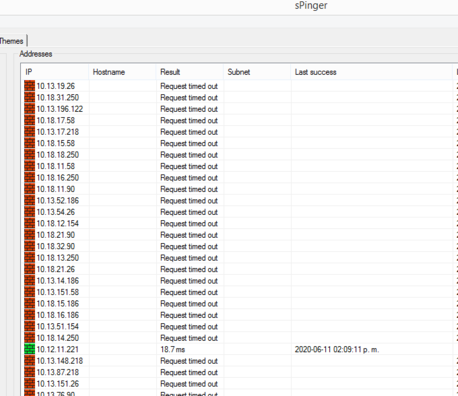This screenshot has width=458, height=396.
Task: Select the 10.13.51.154 address text
Action: coord(58,326)
